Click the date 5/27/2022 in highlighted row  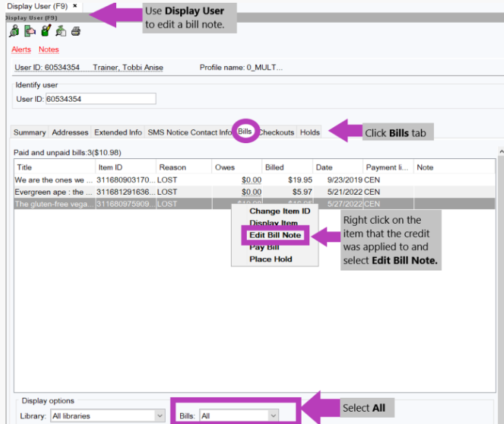tap(344, 204)
